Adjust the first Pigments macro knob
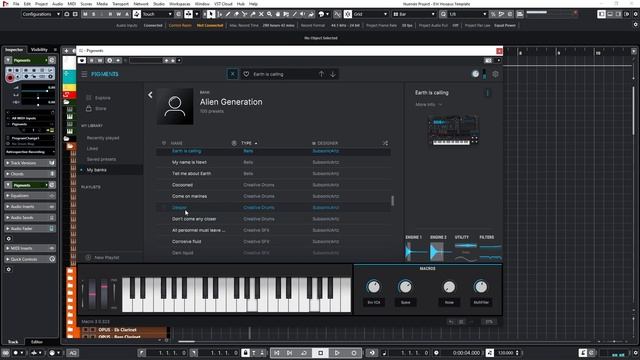This screenshot has height=360, width=640. (x=373, y=287)
